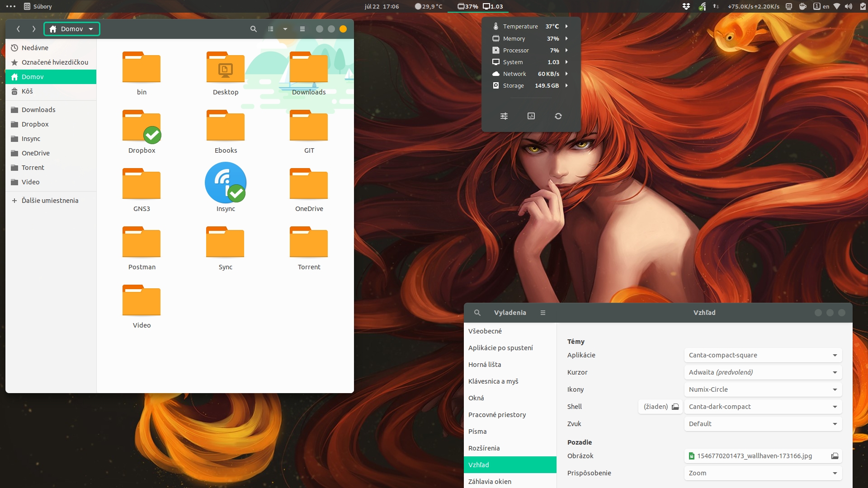The width and height of the screenshot is (868, 488).
Task: Open the Insync sidebar bookmark
Action: pyautogui.click(x=51, y=139)
